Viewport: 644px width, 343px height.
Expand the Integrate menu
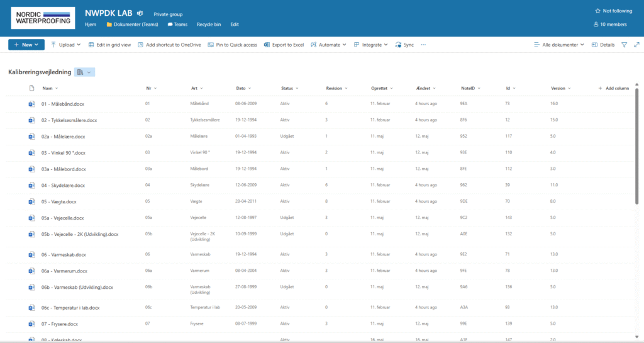371,45
